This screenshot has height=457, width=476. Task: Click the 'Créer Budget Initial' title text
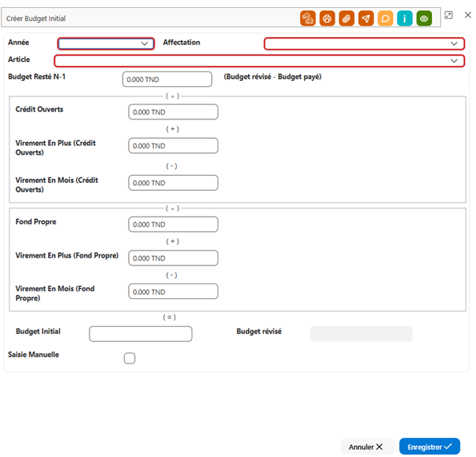coord(36,19)
